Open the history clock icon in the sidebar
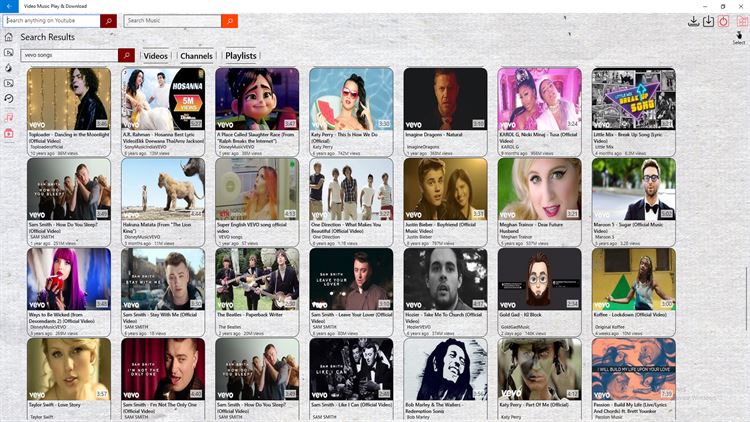Viewport: 750px width, 422px height. (x=9, y=99)
